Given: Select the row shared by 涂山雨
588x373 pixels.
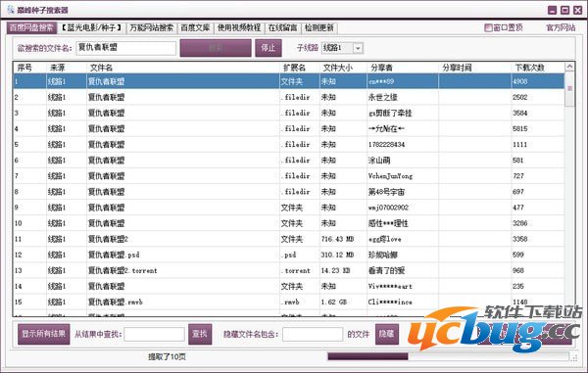Looking at the screenshot, I should point(289,160).
